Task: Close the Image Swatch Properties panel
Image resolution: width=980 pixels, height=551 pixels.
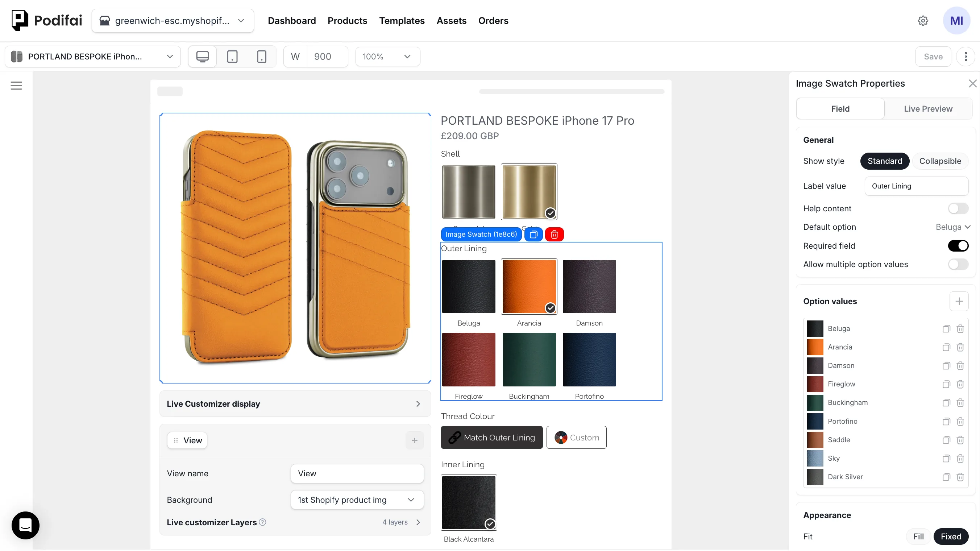Action: 972,83
